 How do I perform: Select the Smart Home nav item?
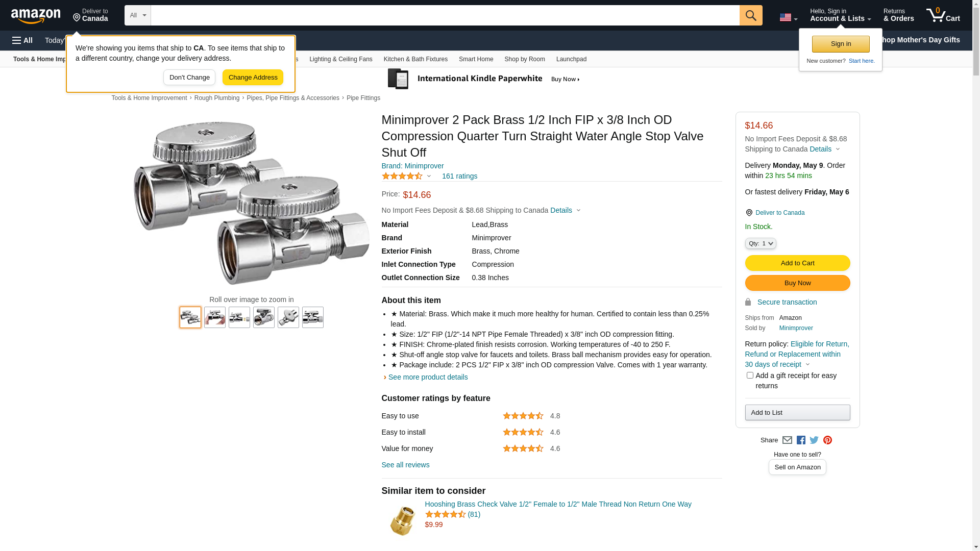point(476,59)
